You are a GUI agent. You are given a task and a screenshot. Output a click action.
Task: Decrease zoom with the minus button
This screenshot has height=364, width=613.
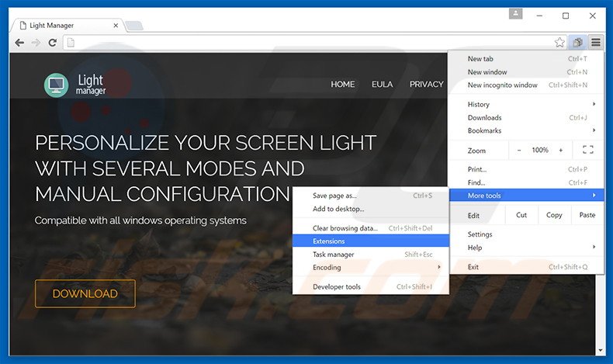point(519,150)
